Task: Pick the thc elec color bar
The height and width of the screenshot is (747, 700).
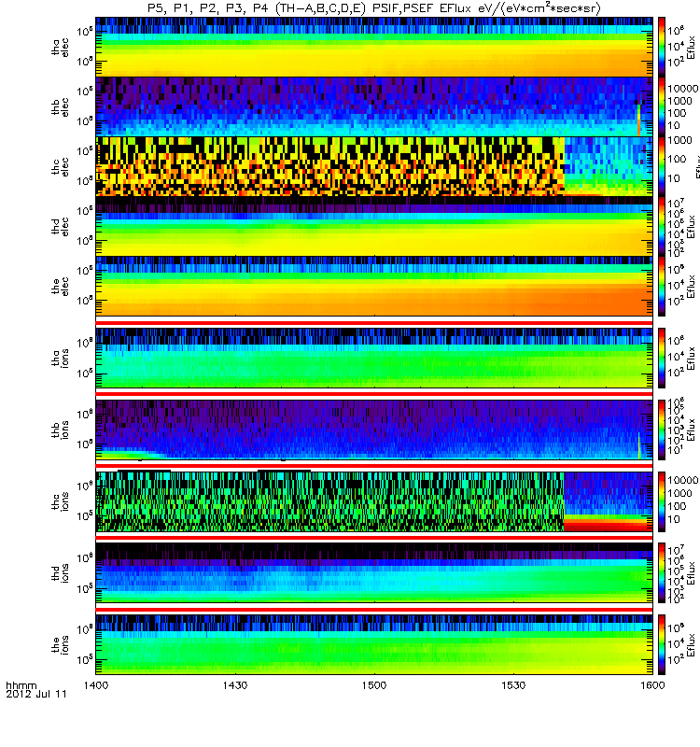Action: (662, 167)
